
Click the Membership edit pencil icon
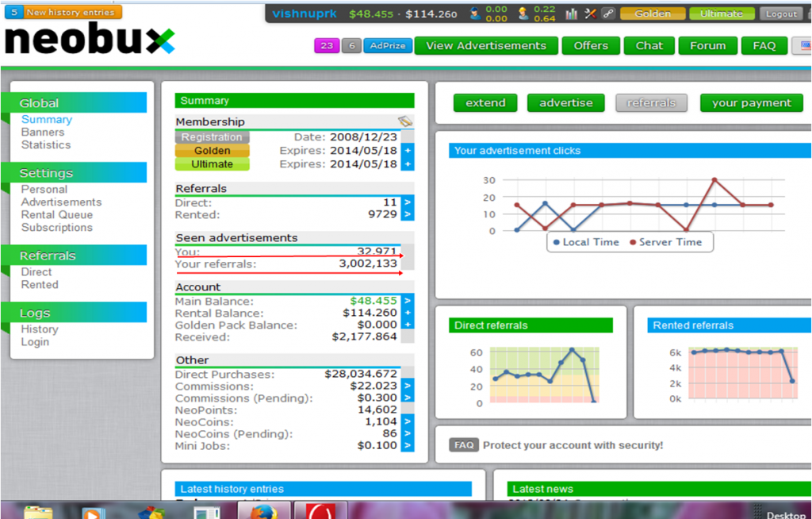[x=405, y=121]
